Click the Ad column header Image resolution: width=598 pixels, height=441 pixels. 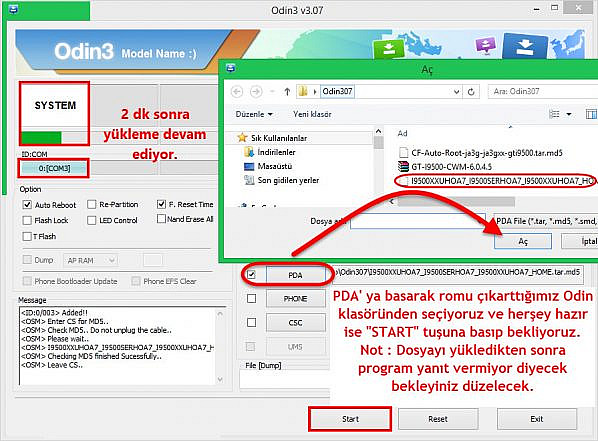[402, 133]
